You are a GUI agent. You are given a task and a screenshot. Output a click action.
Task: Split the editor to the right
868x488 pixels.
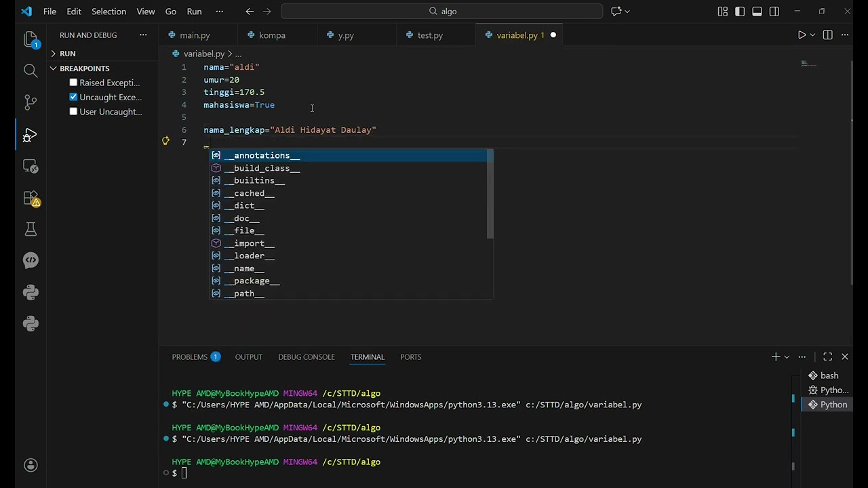(827, 35)
